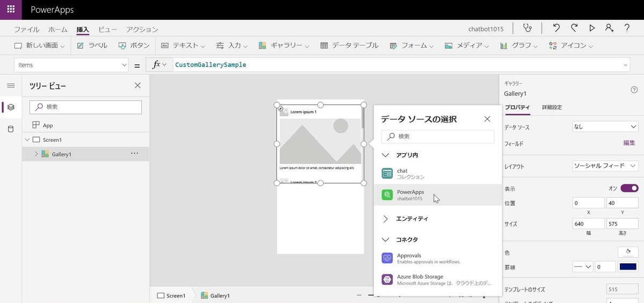Collapse the コネクタ section
644x303 pixels.
click(385, 240)
